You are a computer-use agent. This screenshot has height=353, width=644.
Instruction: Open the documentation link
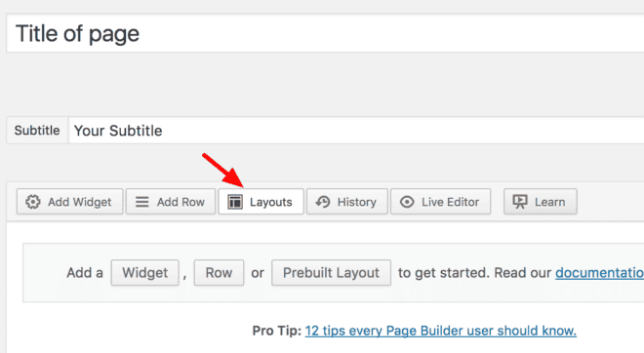tap(600, 273)
